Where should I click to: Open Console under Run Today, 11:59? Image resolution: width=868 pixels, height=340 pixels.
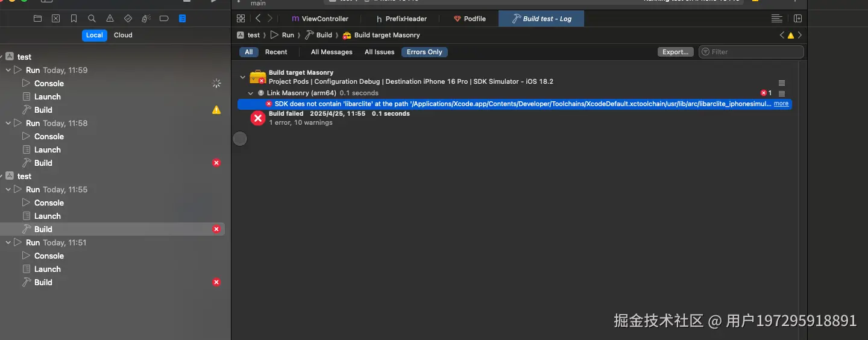coord(49,83)
